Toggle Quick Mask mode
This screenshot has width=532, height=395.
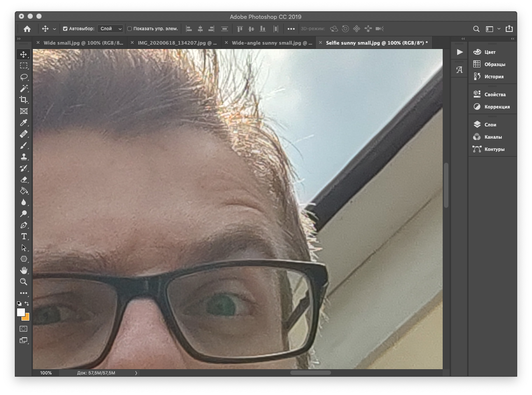[x=24, y=329]
